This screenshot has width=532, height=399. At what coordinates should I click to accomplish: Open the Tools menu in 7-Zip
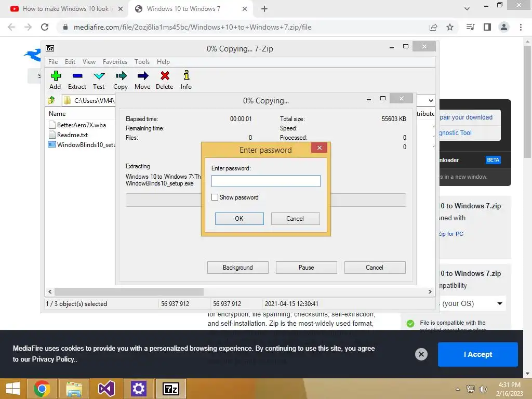(x=142, y=62)
